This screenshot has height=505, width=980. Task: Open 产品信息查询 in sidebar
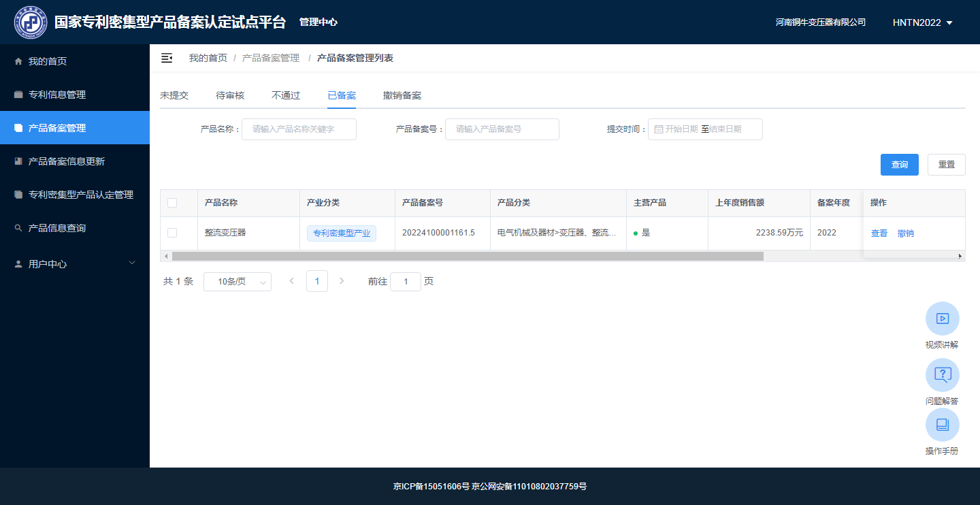(x=75, y=228)
